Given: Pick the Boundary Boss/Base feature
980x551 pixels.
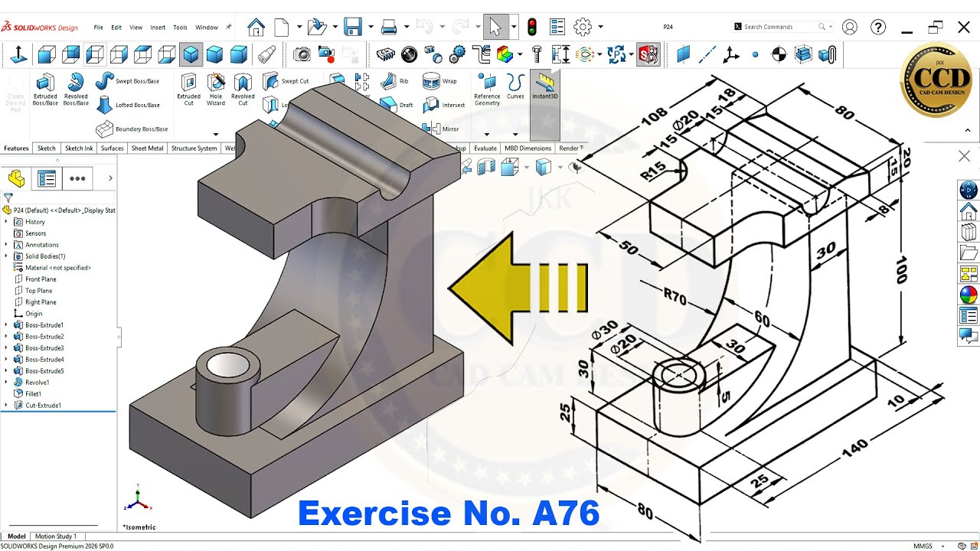Looking at the screenshot, I should [132, 129].
